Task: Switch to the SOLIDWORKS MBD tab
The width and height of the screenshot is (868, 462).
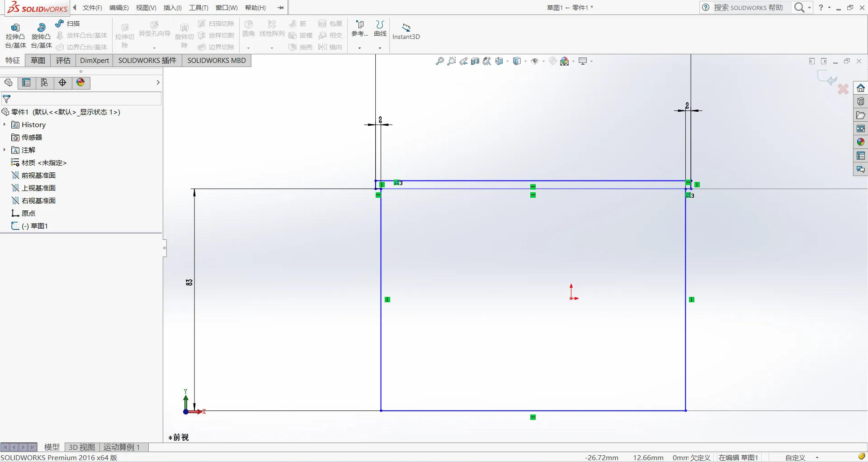Action: 217,60
